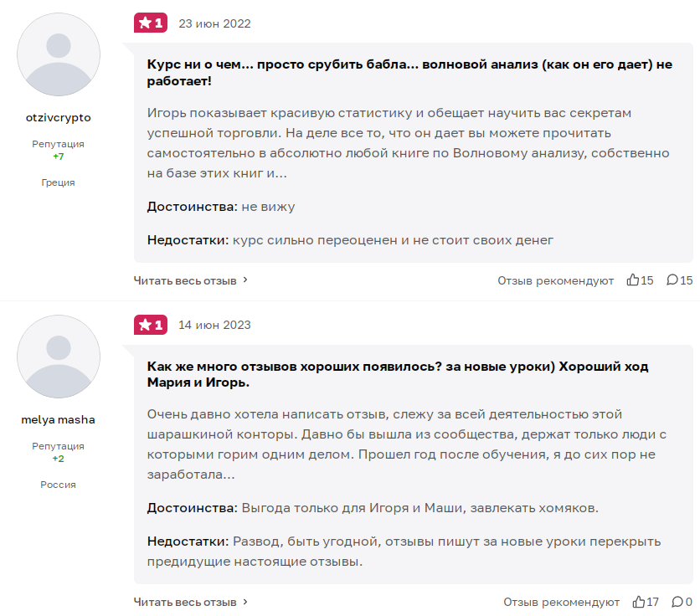Click the date 23 июн 2022

tap(214, 23)
